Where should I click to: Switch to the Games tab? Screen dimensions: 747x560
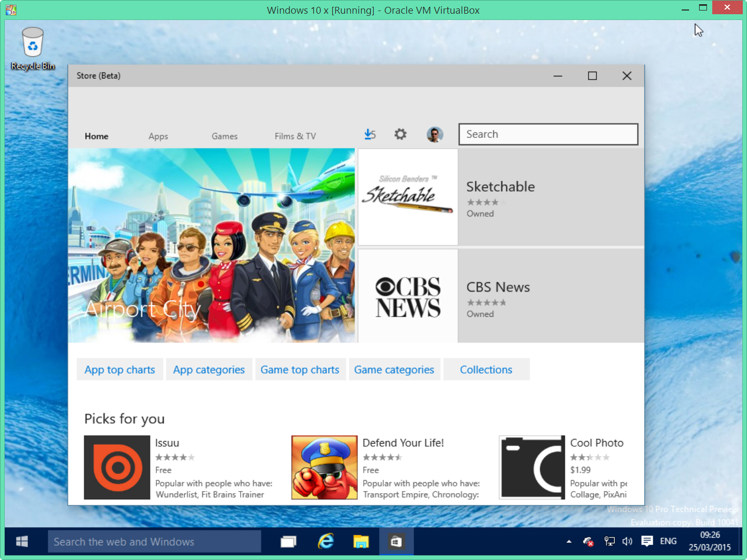[225, 136]
